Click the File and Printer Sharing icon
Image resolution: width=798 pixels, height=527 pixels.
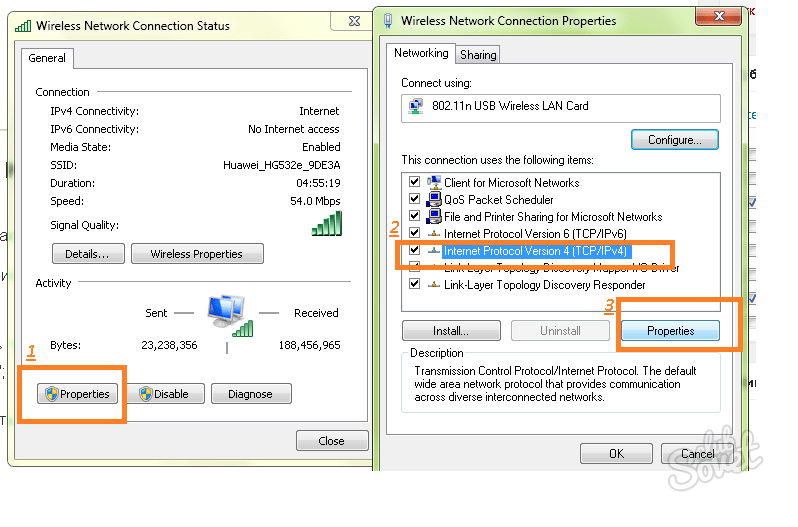pos(434,216)
